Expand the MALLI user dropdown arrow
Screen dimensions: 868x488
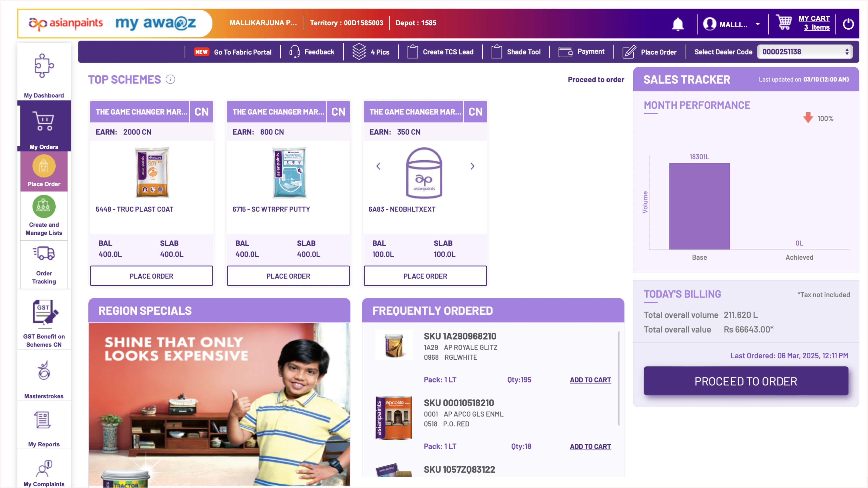point(757,24)
